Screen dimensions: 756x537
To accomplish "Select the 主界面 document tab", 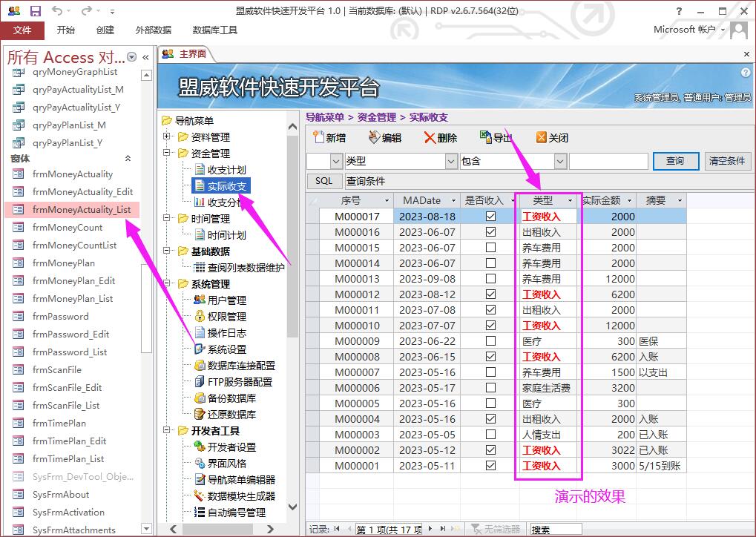I will [x=185, y=54].
